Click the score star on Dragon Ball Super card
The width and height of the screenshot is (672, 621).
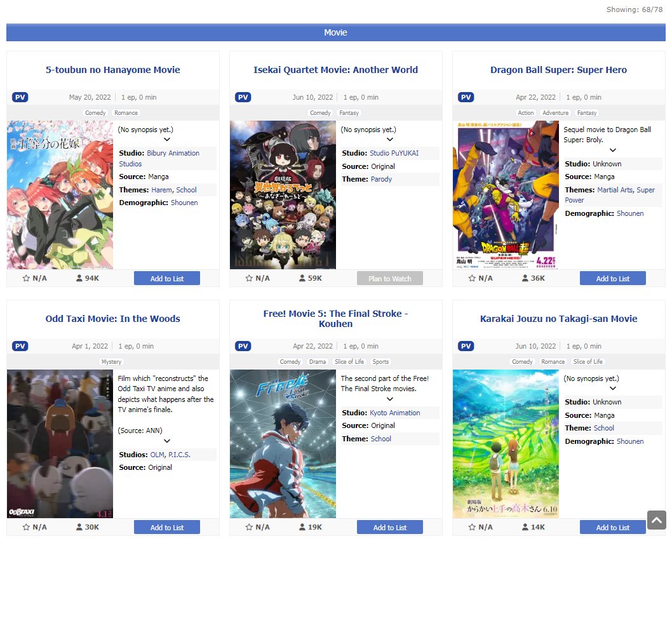[472, 278]
